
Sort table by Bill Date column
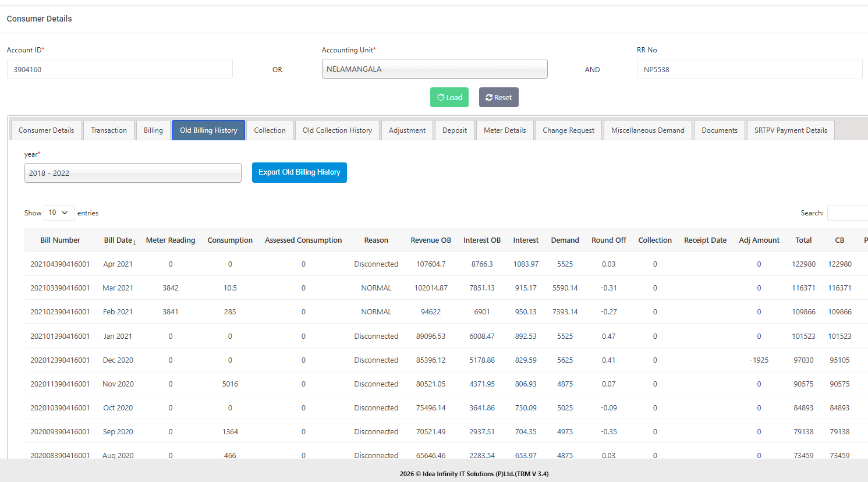pyautogui.click(x=119, y=240)
